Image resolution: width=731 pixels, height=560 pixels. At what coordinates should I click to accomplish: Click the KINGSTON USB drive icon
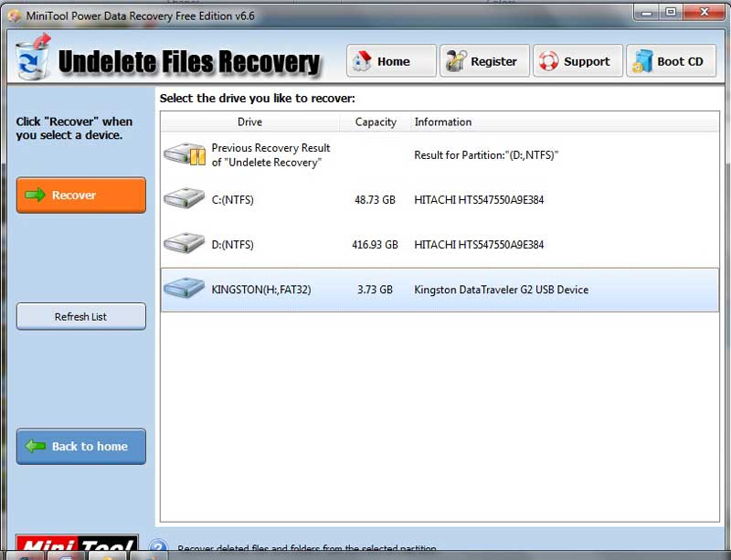tap(185, 288)
